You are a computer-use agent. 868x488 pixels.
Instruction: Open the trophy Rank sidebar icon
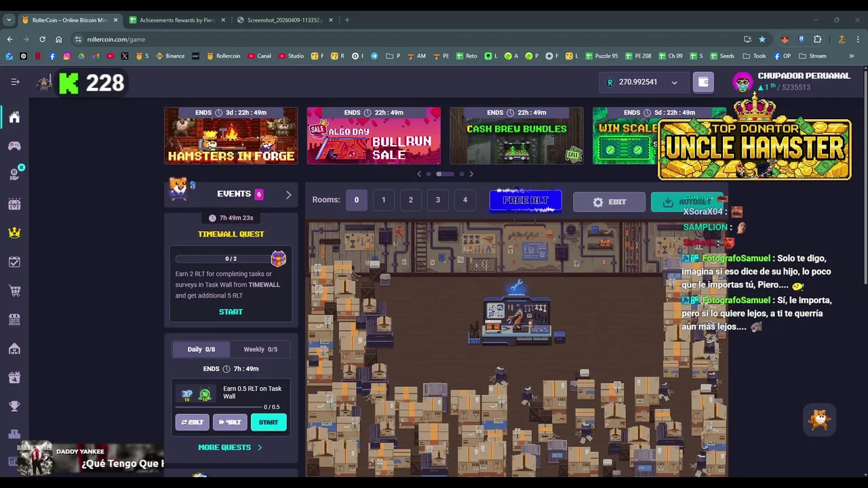coord(14,406)
